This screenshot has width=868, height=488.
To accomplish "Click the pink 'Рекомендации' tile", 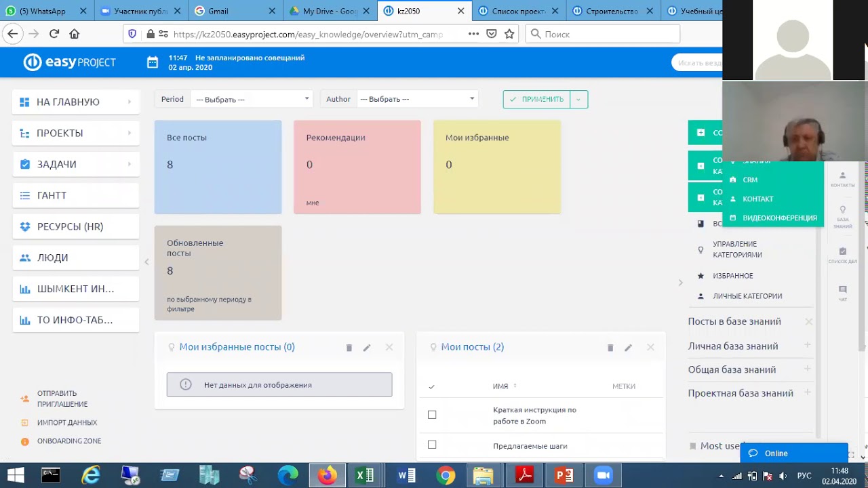I will tap(357, 167).
